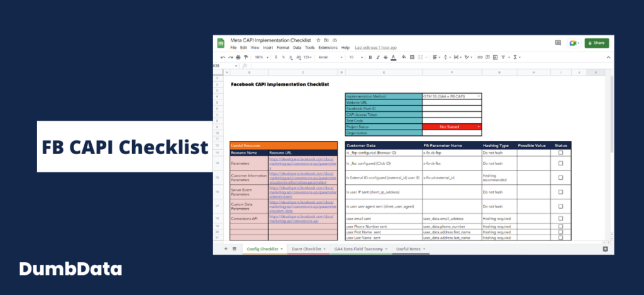
Task: Add a new sheet with plus icon
Action: click(x=226, y=248)
